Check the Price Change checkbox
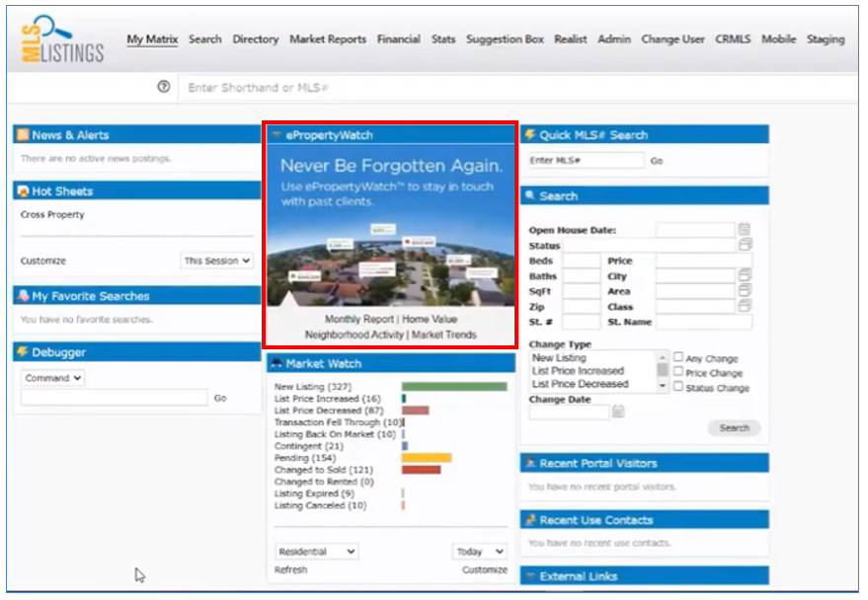 click(x=678, y=372)
